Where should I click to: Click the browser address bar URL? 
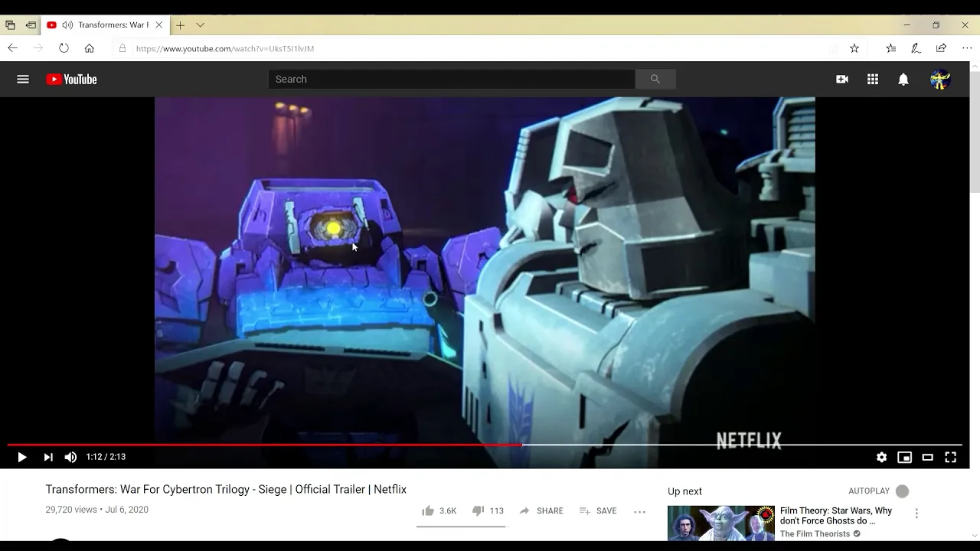pyautogui.click(x=225, y=48)
